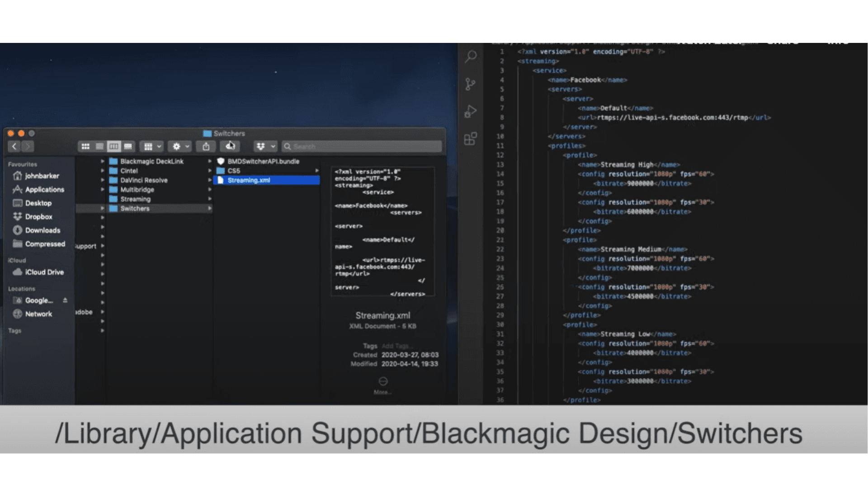Click the Finder back navigation arrow

[x=14, y=146]
